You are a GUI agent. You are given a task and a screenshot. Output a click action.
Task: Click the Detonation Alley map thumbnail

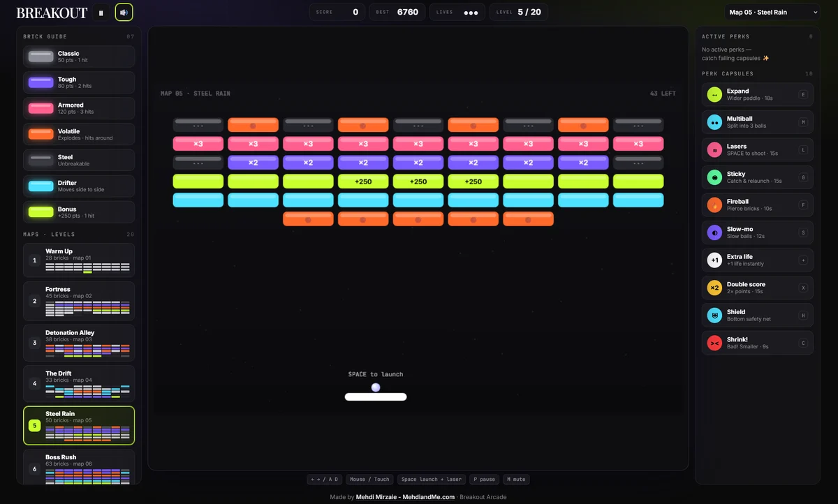(87, 350)
